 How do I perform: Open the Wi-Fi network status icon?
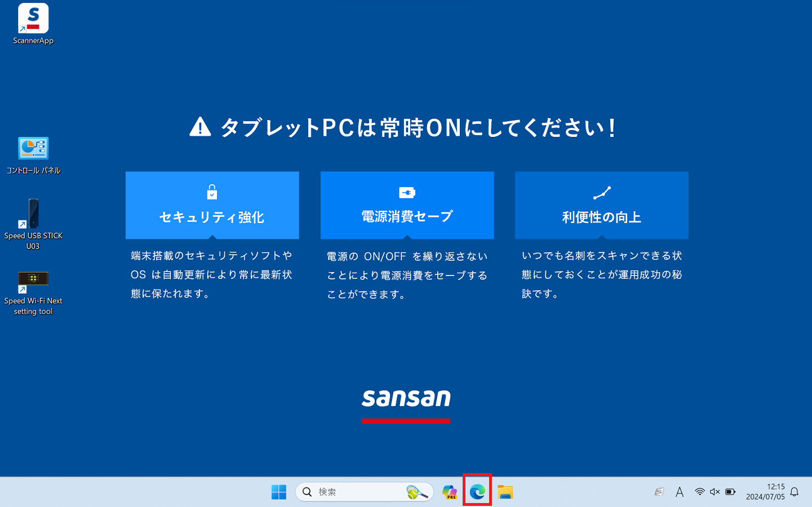(x=699, y=492)
